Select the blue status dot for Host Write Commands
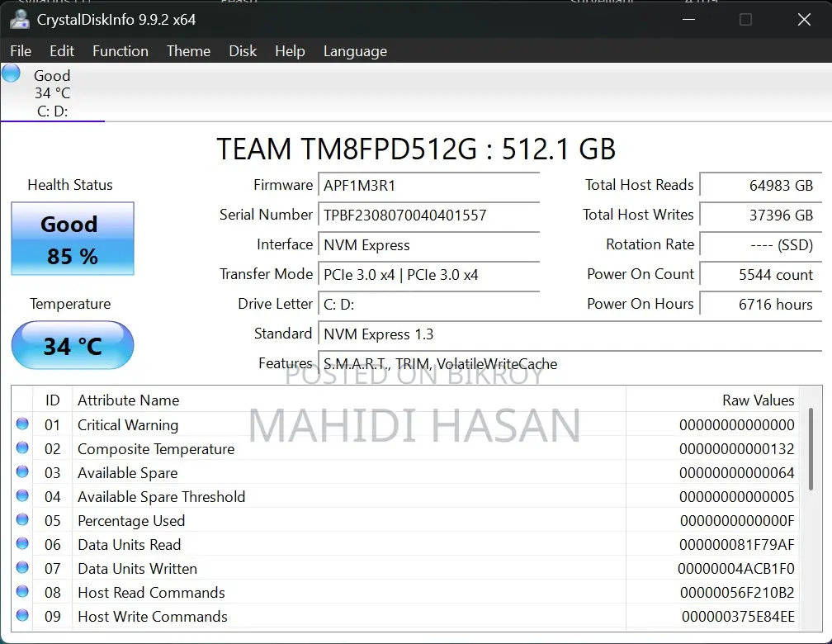Viewport: 832px width, 644px height. [22, 615]
